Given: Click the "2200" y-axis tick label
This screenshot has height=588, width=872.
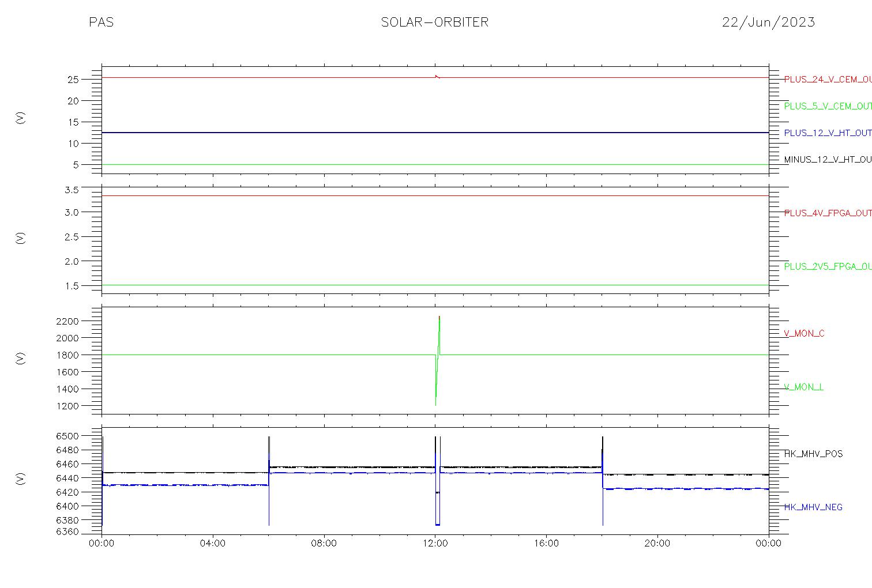Looking at the screenshot, I should 67,321.
